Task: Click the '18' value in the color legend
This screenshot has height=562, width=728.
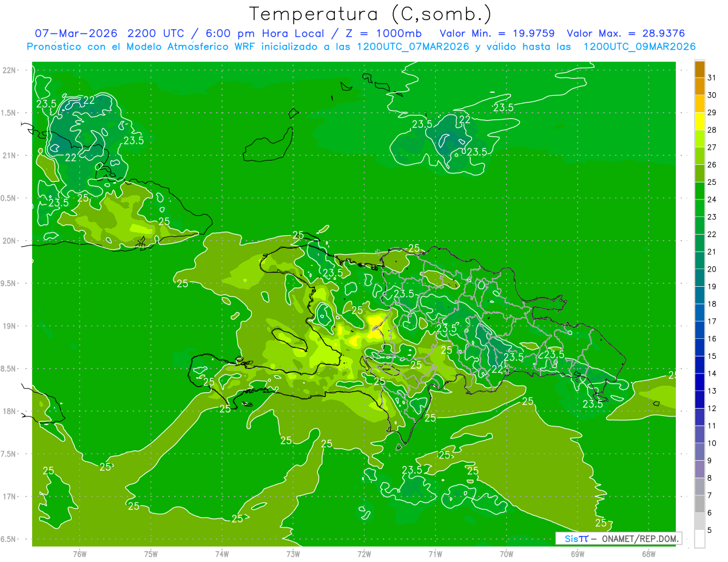Action: tap(712, 304)
